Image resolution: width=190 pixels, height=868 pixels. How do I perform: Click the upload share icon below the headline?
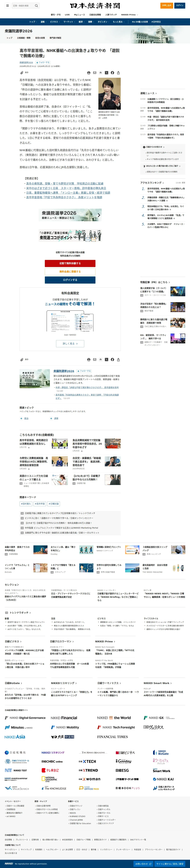click(119, 73)
